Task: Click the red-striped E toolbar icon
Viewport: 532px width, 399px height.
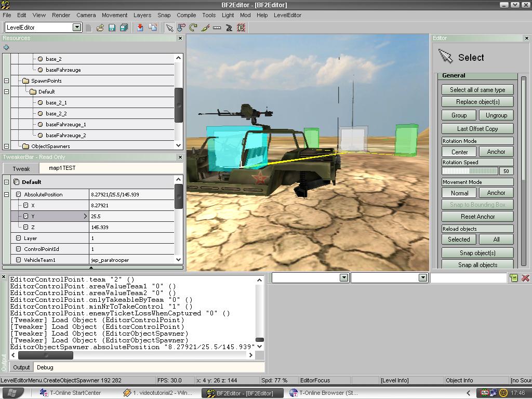Action: tap(241, 28)
